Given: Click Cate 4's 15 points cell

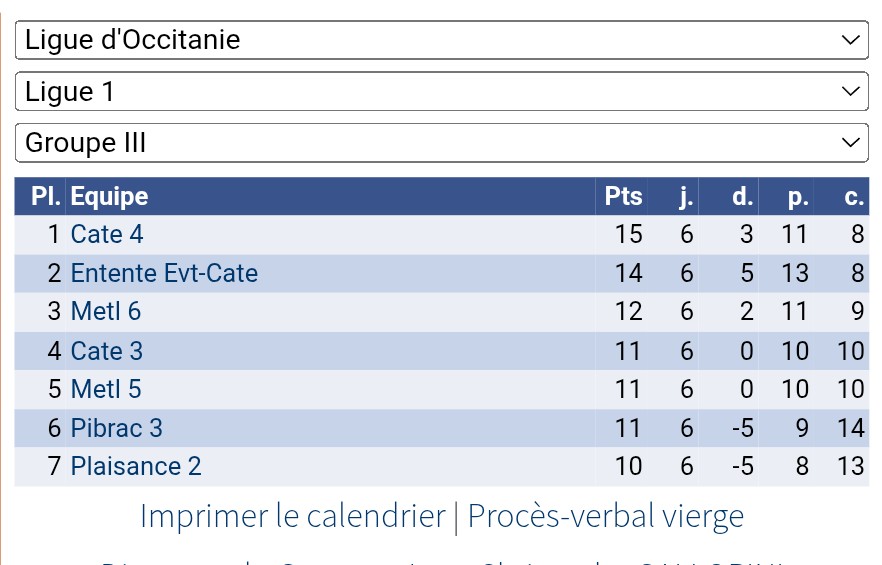Looking at the screenshot, I should click(628, 235).
